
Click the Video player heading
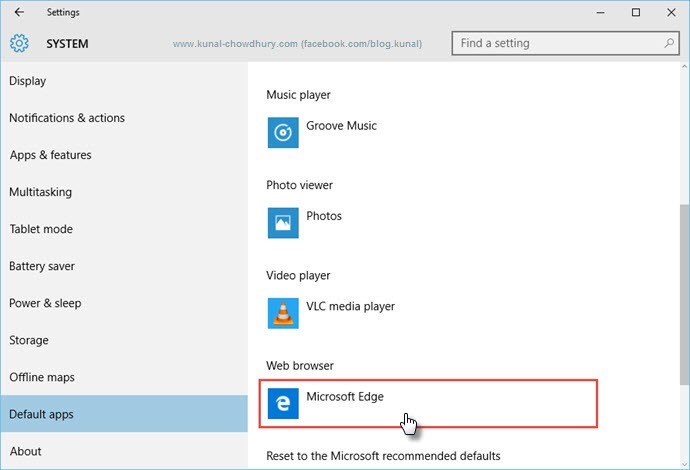(298, 275)
